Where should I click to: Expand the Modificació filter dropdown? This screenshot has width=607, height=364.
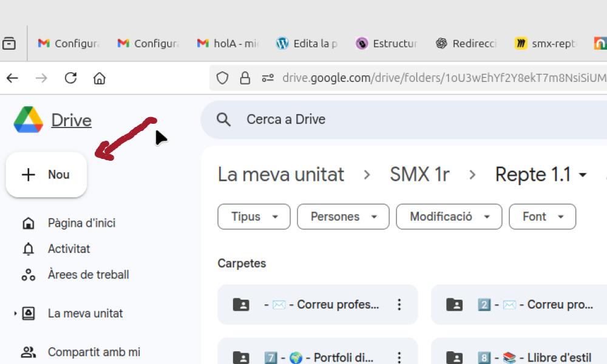click(x=449, y=217)
